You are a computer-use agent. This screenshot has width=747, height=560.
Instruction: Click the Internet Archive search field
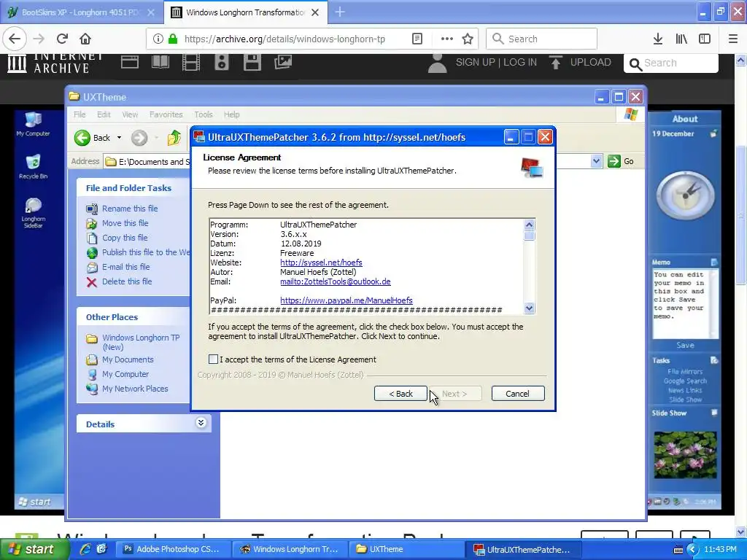click(671, 63)
